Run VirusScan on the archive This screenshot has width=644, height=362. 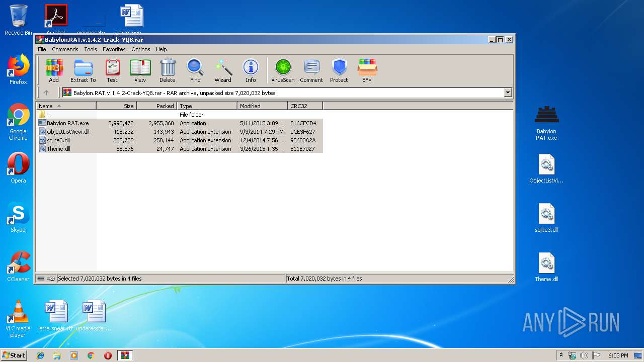[x=283, y=70]
